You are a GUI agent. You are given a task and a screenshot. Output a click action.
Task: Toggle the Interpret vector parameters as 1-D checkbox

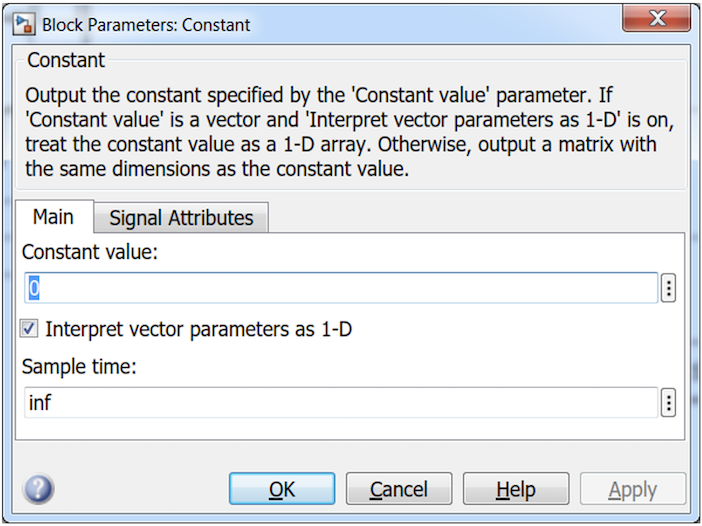coord(30,328)
